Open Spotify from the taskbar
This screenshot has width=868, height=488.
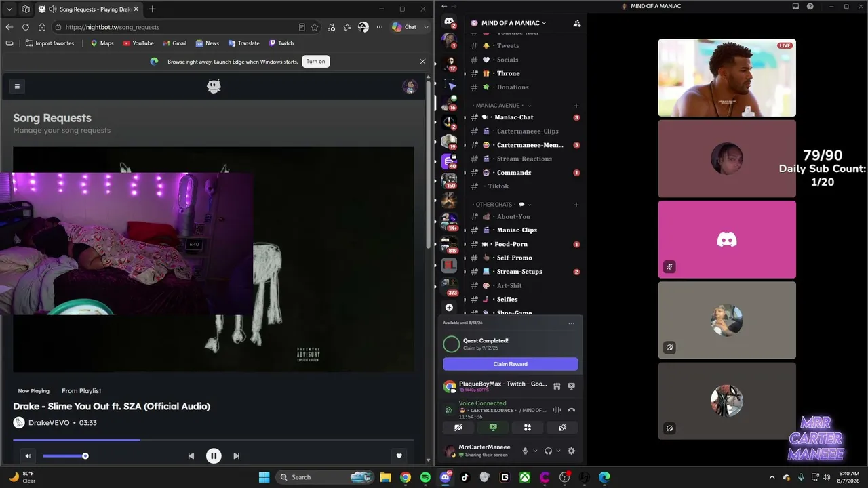(425, 477)
